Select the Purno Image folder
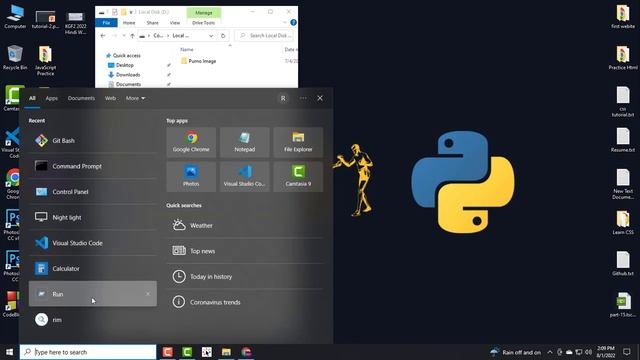 198,61
